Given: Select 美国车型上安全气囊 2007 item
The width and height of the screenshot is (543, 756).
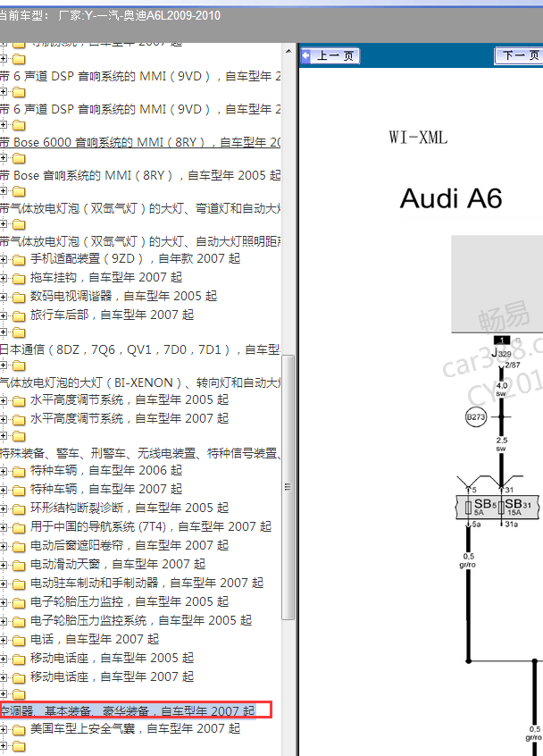Looking at the screenshot, I should coord(136,728).
